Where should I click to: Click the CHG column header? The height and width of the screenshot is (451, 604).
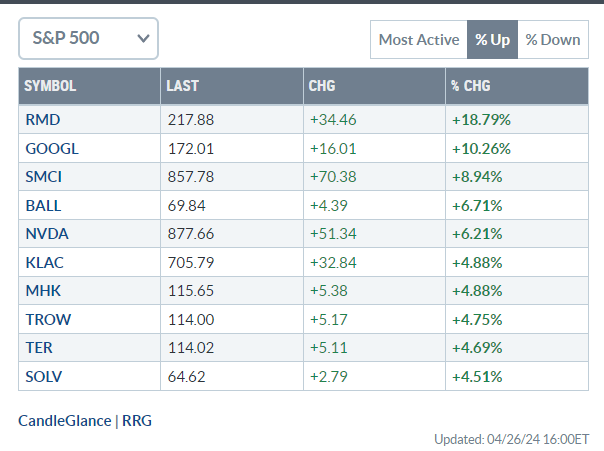pyautogui.click(x=321, y=86)
